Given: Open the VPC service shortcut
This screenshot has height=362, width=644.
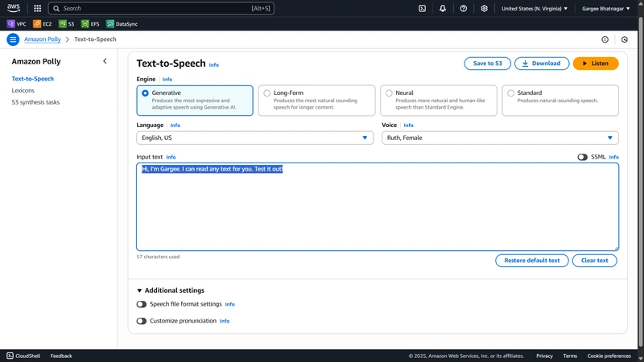Looking at the screenshot, I should point(16,24).
